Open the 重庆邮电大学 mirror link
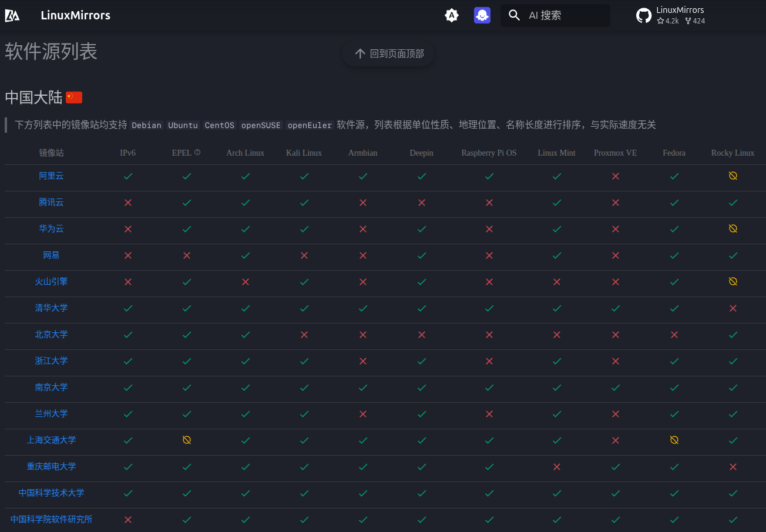Screen dimensions: 766x532 [52, 466]
